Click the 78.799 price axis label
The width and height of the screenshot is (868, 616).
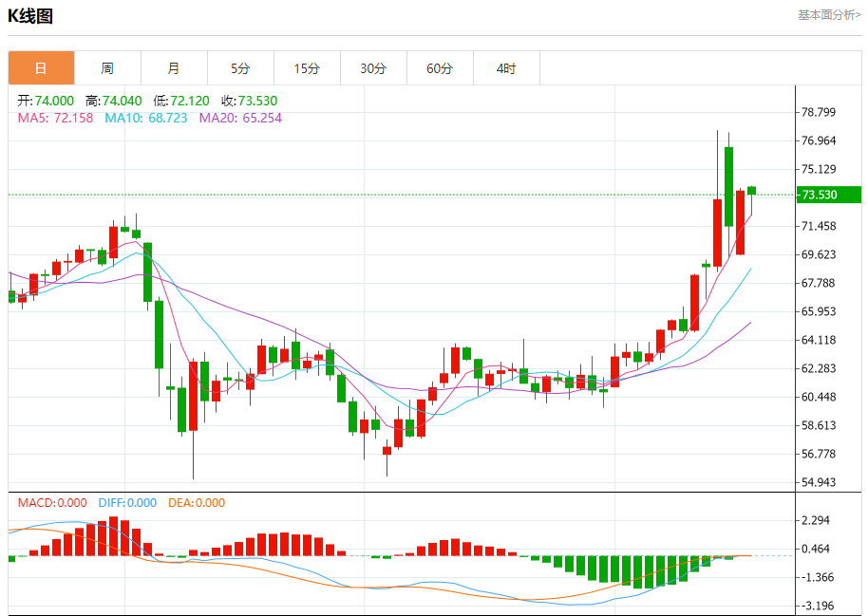[818, 112]
